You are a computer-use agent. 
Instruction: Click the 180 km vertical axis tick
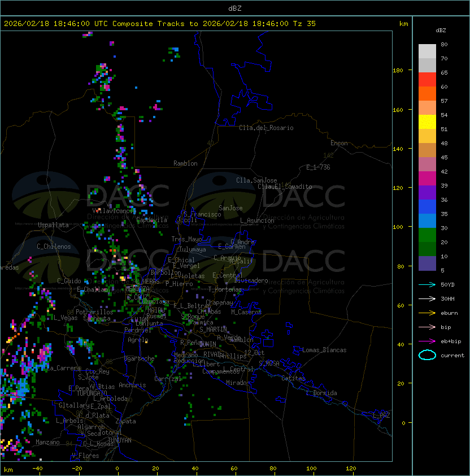[398, 71]
